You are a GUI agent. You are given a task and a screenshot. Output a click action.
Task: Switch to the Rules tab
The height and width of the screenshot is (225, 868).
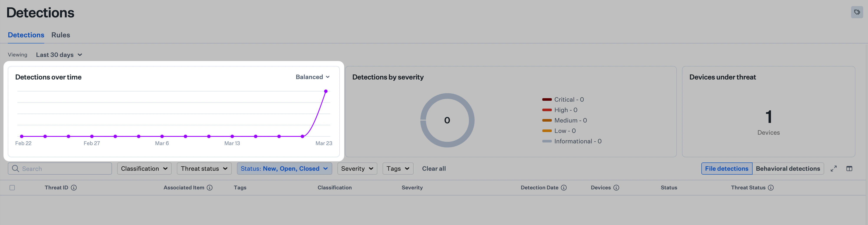61,35
